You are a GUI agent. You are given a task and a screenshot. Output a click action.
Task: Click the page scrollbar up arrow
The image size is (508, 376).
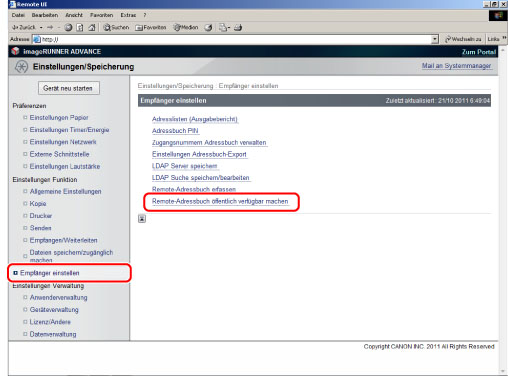(503, 50)
